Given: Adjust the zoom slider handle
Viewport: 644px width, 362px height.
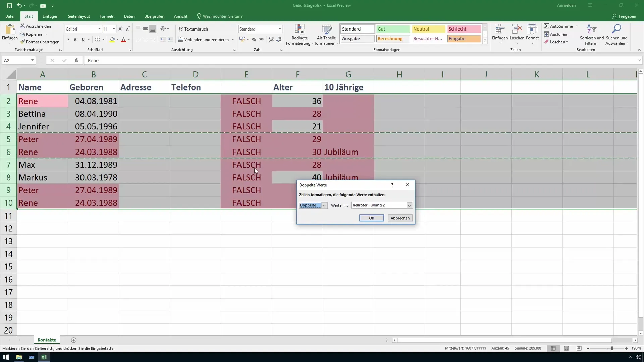Looking at the screenshot, I should (612, 348).
